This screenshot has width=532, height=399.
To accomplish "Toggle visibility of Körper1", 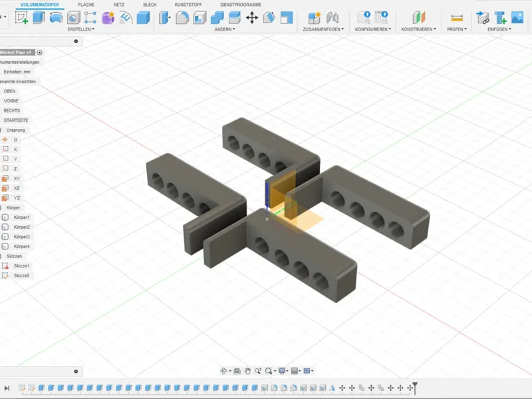I will tap(5, 217).
